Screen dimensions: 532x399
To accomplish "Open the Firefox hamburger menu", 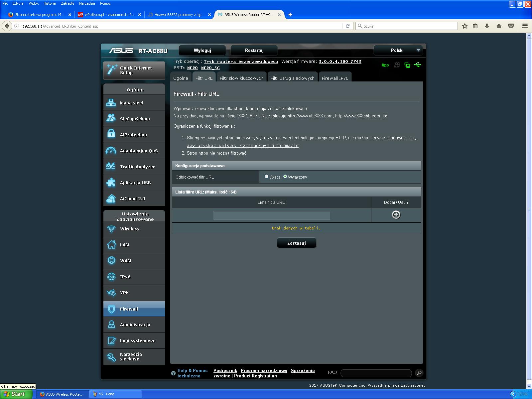I will [525, 26].
